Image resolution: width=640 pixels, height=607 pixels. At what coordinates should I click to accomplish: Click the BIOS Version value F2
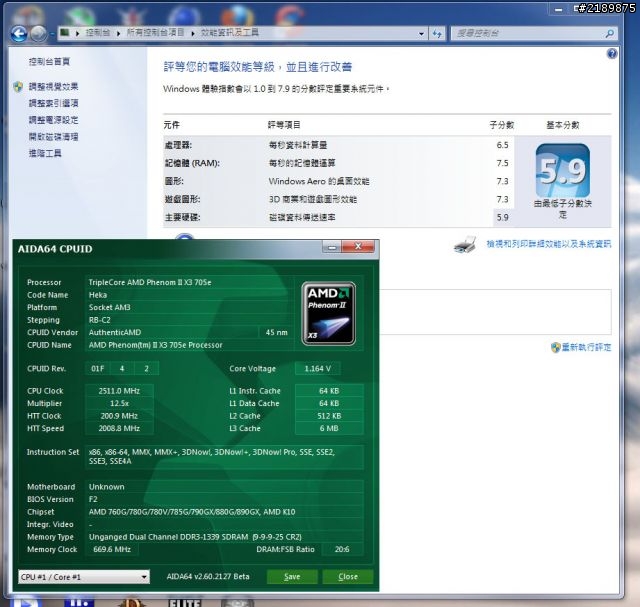[x=93, y=499]
